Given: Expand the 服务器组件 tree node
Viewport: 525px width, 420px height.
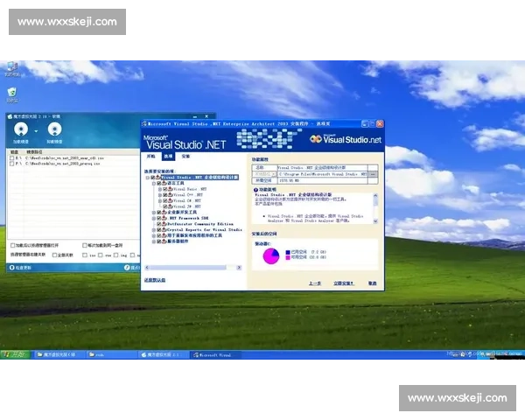Looking at the screenshot, I should pos(154,241).
